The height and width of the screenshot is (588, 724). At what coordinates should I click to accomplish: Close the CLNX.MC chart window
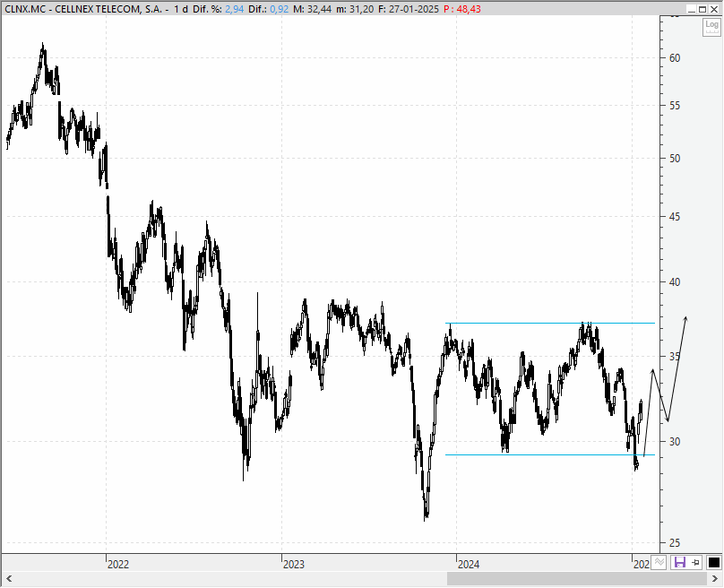714,9
